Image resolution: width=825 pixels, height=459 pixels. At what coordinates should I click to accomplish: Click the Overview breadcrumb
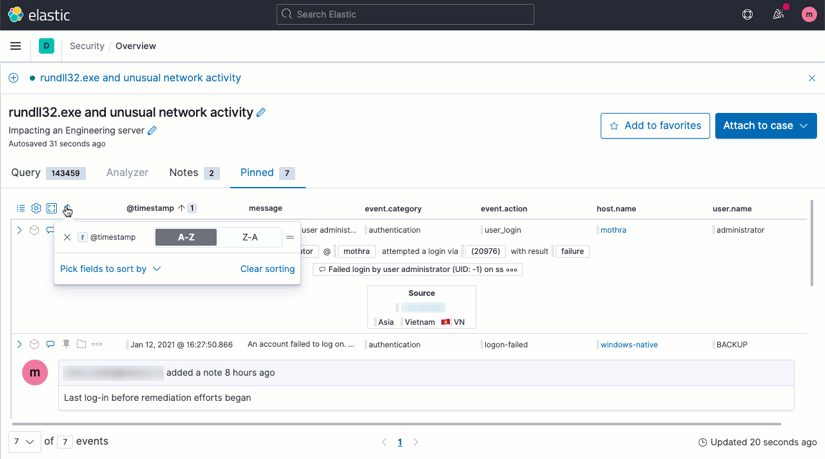click(136, 46)
